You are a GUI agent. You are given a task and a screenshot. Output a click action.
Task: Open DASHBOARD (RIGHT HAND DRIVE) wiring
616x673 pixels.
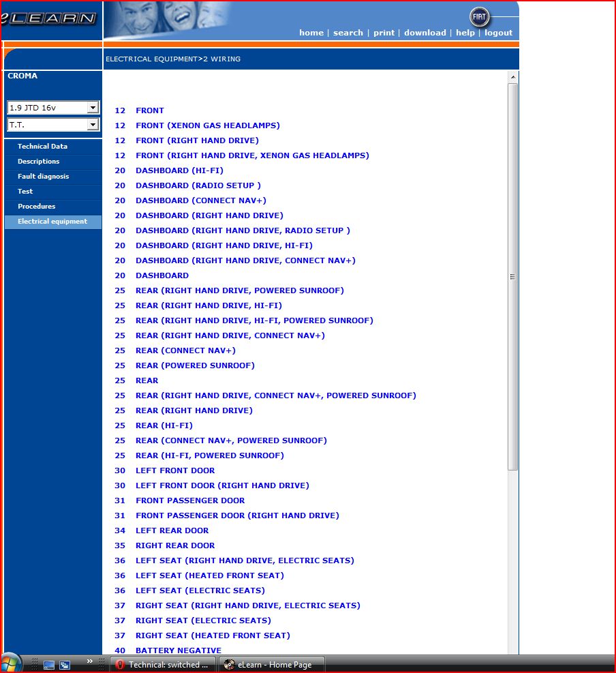click(x=209, y=215)
